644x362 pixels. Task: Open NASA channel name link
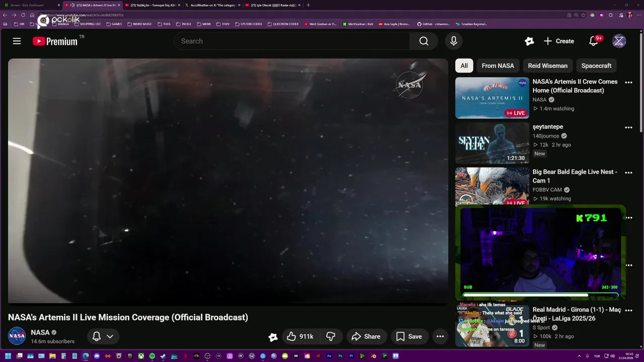tap(40, 332)
